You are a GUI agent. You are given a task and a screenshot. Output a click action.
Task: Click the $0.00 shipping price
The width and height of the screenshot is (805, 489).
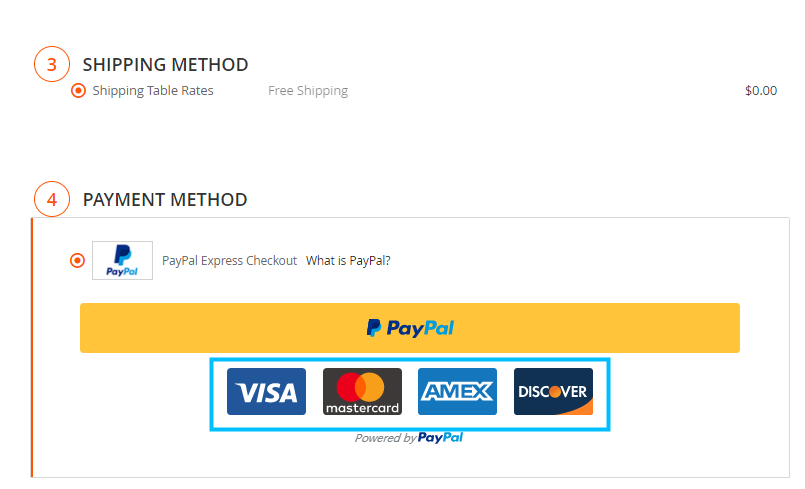(x=761, y=91)
